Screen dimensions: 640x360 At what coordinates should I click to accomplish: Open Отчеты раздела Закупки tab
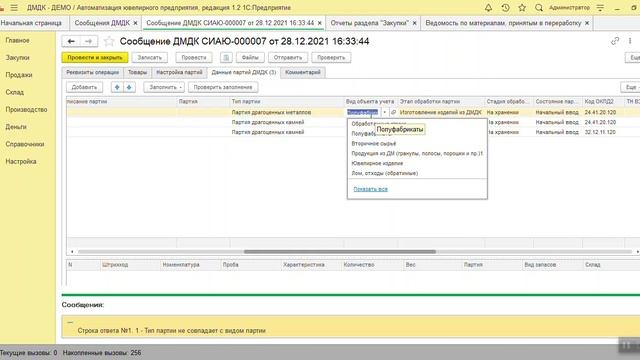point(369,23)
